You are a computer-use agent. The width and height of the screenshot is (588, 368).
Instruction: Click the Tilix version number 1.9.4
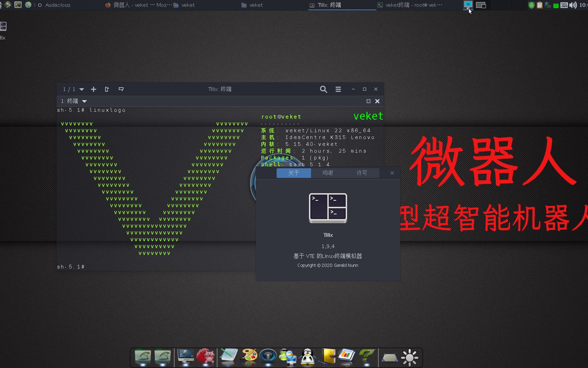point(328,246)
